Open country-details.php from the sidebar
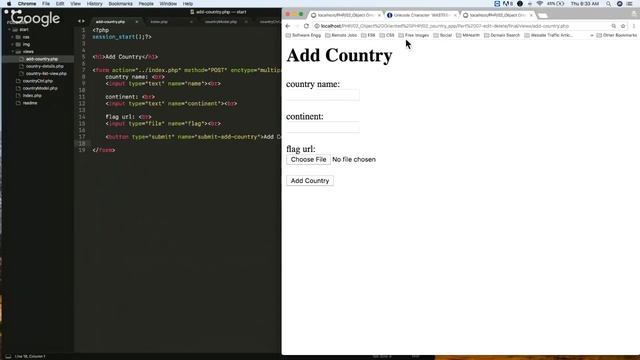 coord(44,66)
